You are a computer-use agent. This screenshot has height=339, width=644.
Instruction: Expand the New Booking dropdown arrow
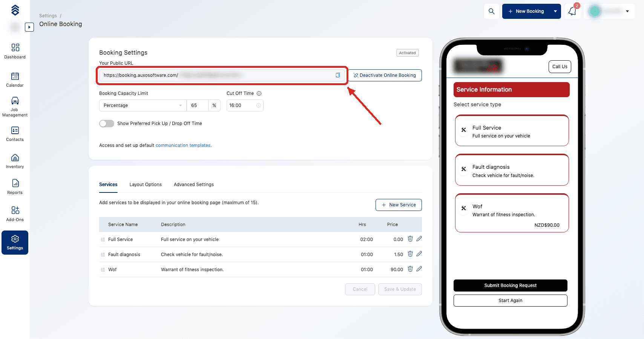[555, 11]
